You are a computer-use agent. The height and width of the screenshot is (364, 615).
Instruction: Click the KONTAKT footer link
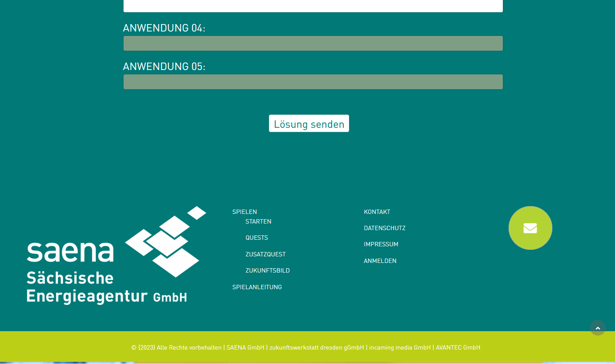[377, 212]
